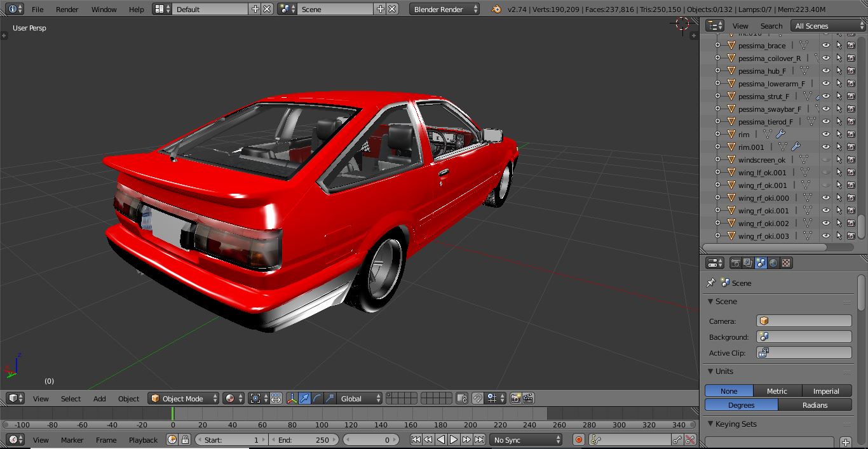Click OpenGL render active viewport icon

(515, 398)
